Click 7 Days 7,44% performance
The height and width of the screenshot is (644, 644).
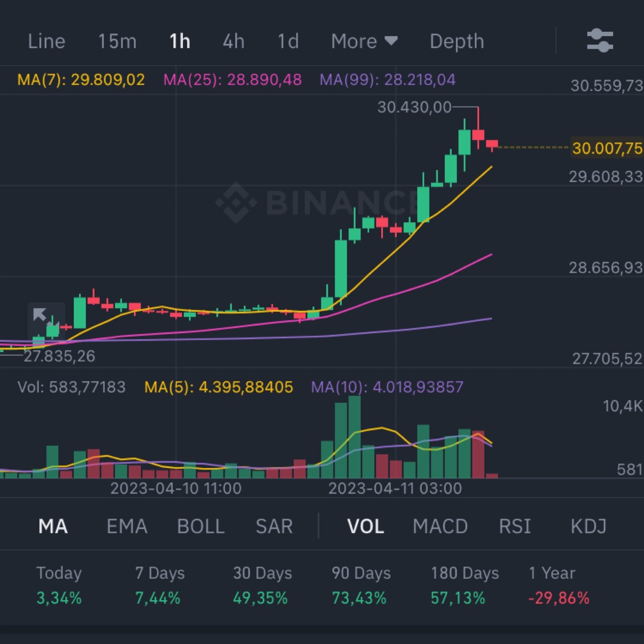160,585
